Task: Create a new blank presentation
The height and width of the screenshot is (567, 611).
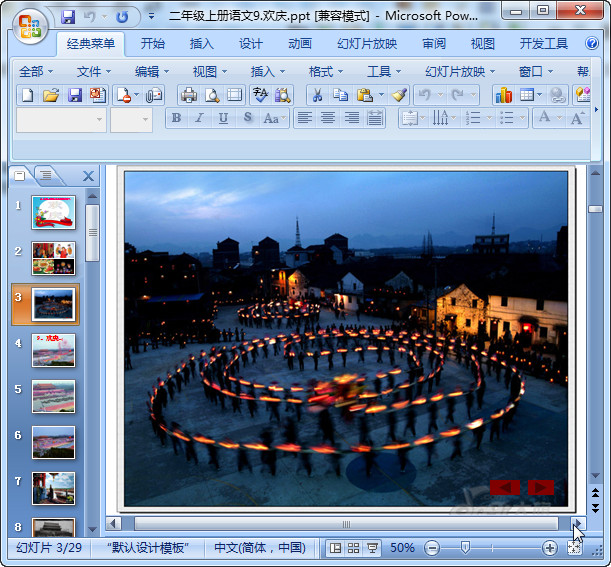Action: (x=28, y=95)
